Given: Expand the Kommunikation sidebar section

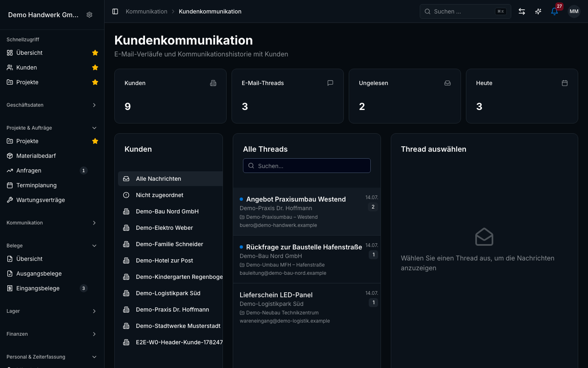Looking at the screenshot, I should [x=52, y=223].
